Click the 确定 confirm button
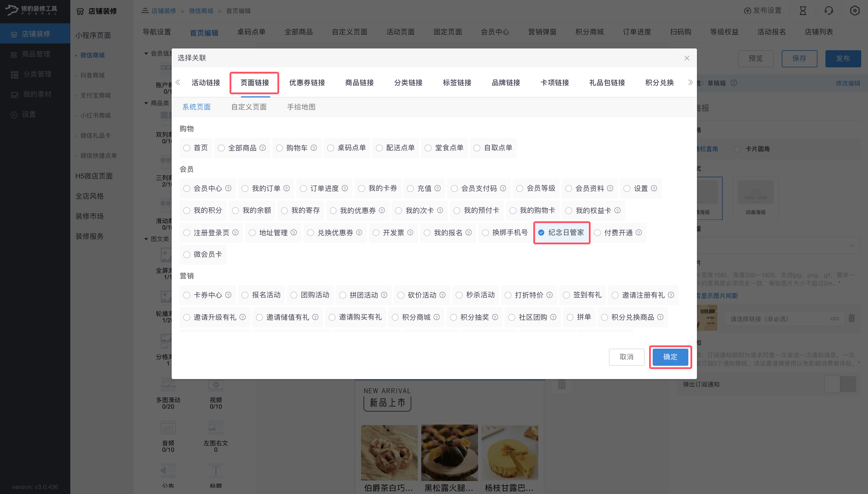 (670, 357)
